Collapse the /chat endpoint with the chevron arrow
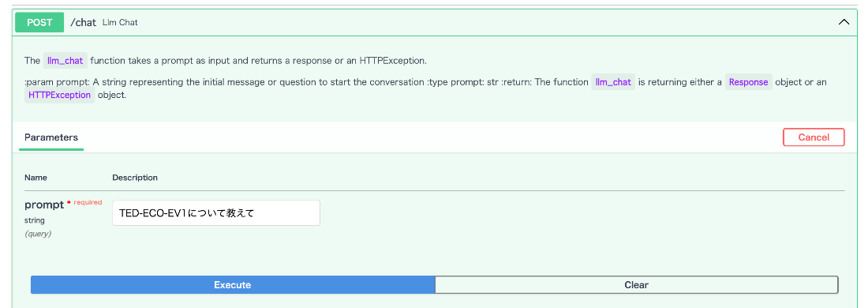 844,23
